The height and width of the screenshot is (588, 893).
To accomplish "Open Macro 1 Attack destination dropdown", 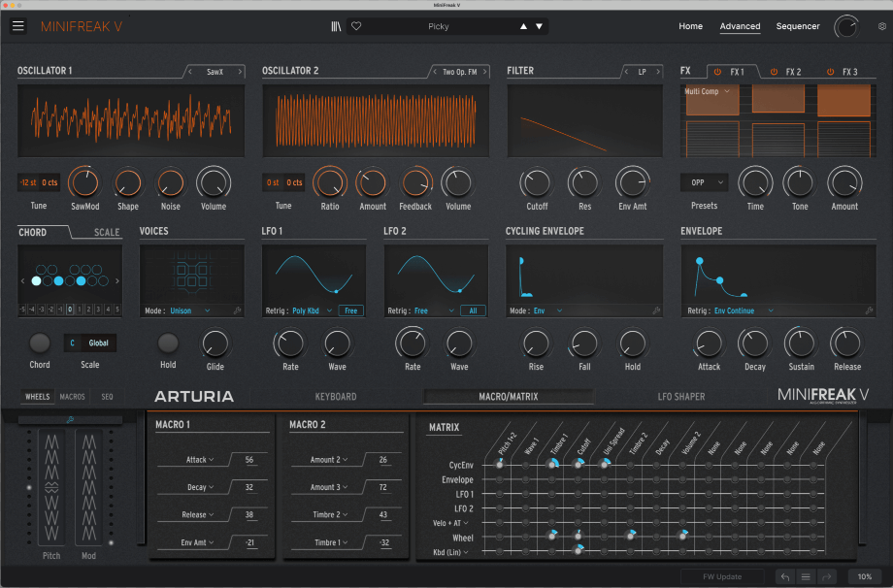I will point(200,460).
